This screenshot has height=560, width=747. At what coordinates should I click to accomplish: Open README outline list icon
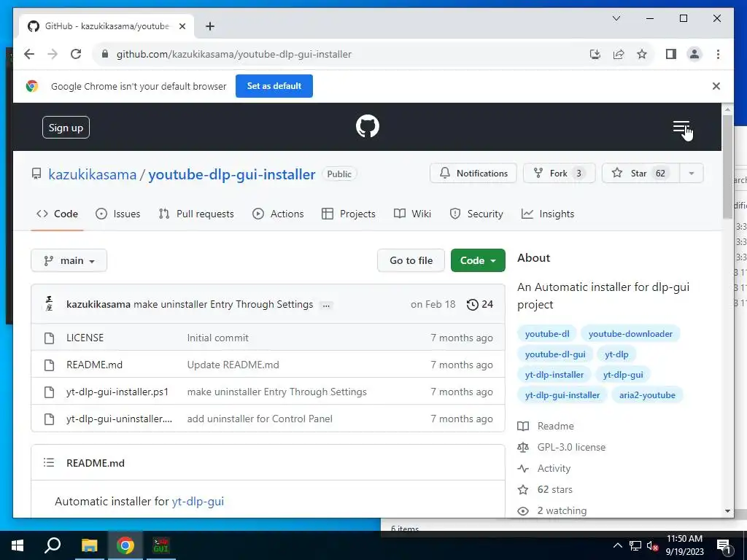(x=49, y=462)
